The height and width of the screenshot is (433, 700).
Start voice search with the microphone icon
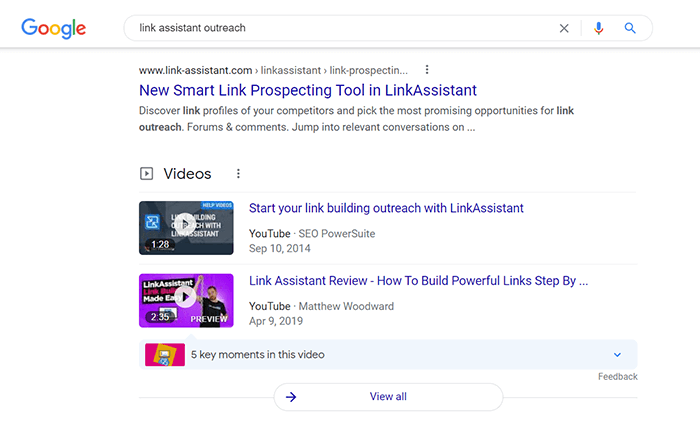click(598, 28)
